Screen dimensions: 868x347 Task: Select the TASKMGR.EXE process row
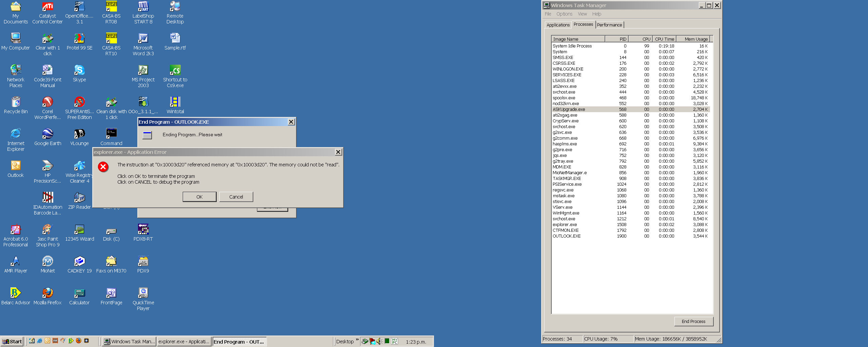[630, 178]
